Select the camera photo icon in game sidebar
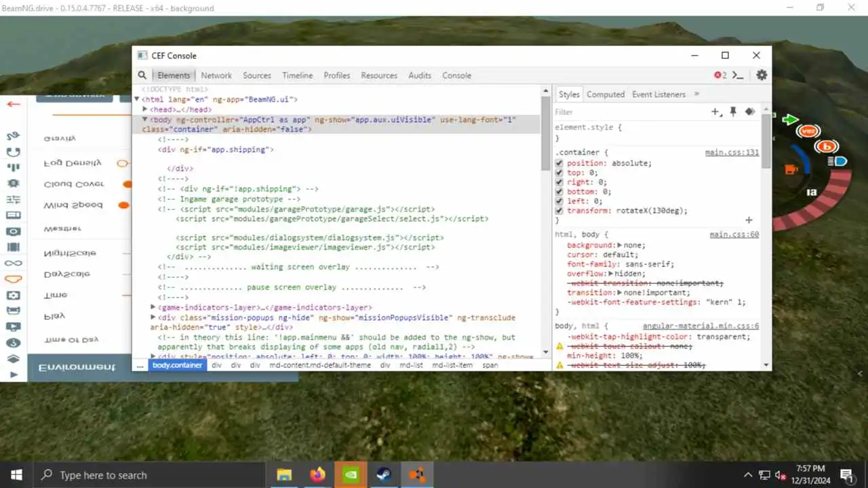The height and width of the screenshot is (488, 868). (13, 231)
